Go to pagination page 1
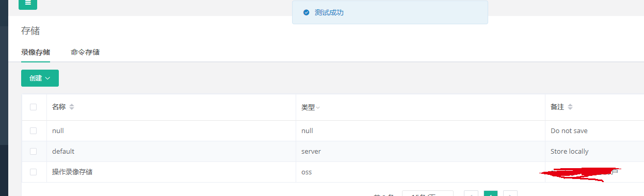644x196 pixels. click(491, 193)
